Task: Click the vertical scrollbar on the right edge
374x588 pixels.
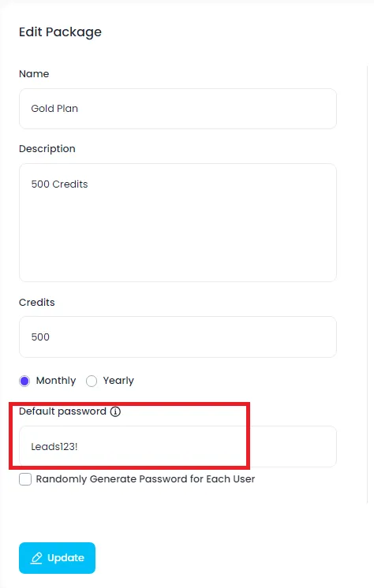Action: tap(367, 284)
